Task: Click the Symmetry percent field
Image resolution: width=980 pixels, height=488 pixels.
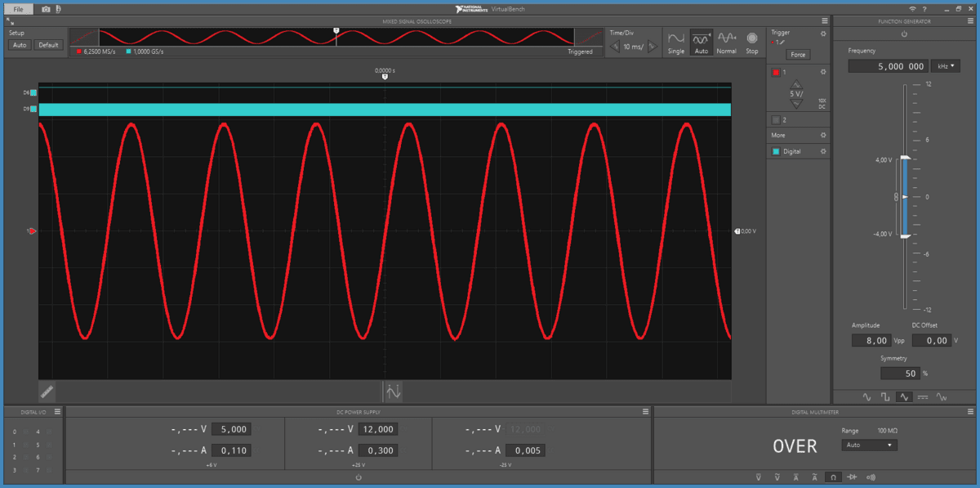Action: (900, 373)
